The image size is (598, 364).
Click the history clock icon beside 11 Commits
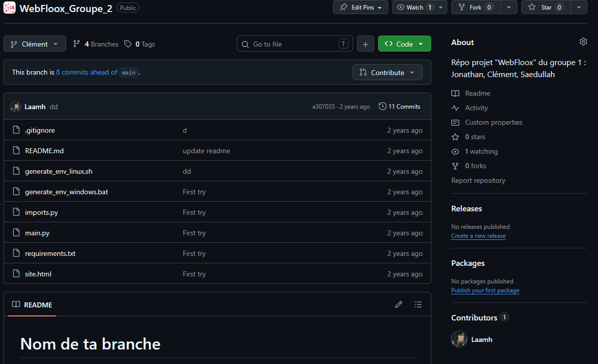[382, 106]
